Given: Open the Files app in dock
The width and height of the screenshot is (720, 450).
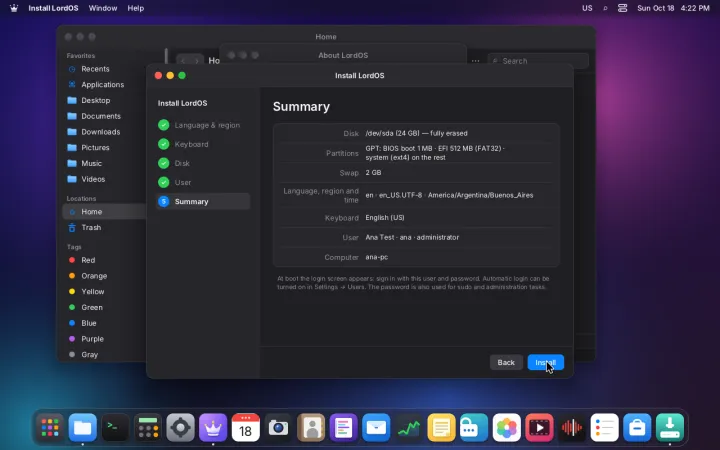Looking at the screenshot, I should point(83,428).
